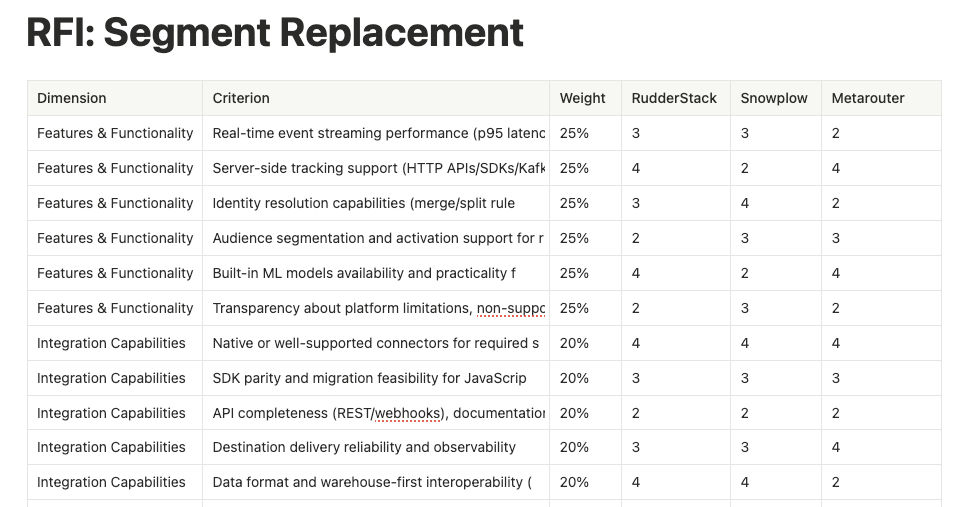Screen dimensions: 954x507
Task: Select the "Server-side tracking support" criterion cell
Action: tap(378, 168)
